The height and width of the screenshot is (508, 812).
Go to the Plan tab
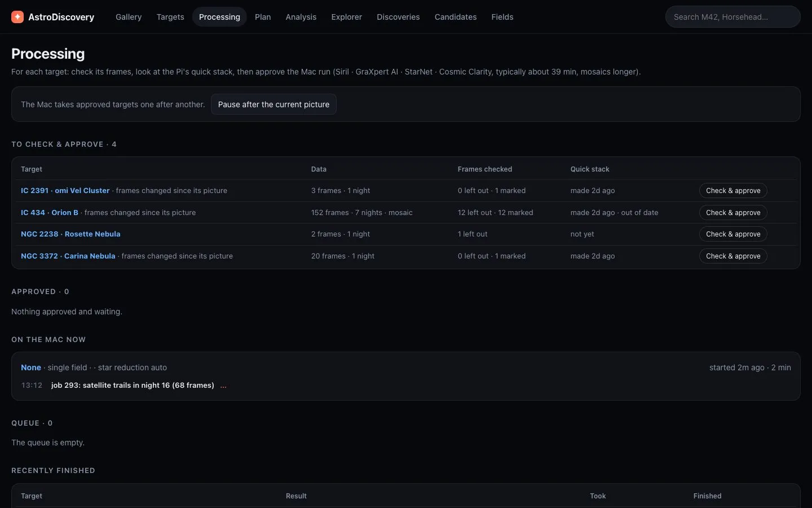coord(263,17)
